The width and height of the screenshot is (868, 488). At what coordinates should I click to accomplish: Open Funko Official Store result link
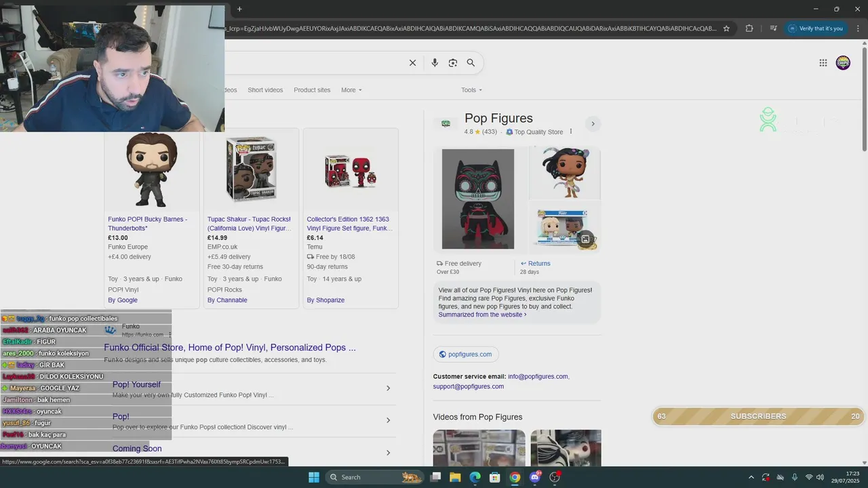[x=230, y=348]
